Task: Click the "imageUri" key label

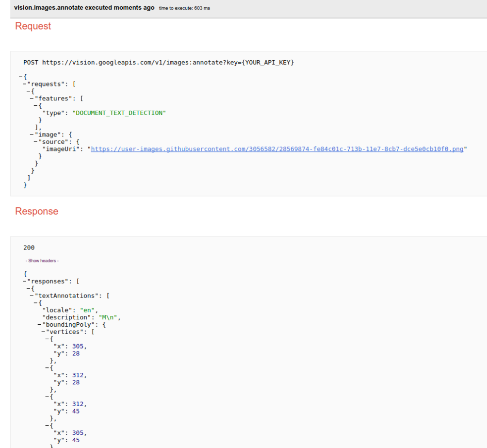Action: click(x=61, y=149)
